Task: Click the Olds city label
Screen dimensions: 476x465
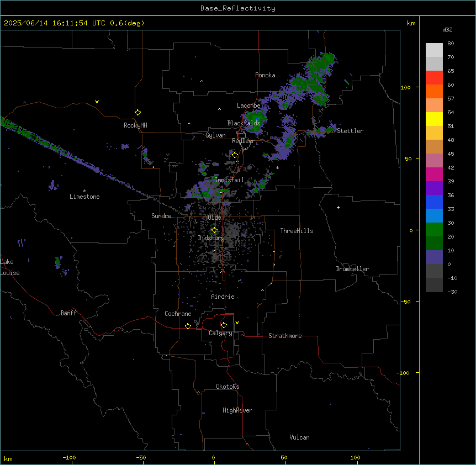Action: (214, 218)
